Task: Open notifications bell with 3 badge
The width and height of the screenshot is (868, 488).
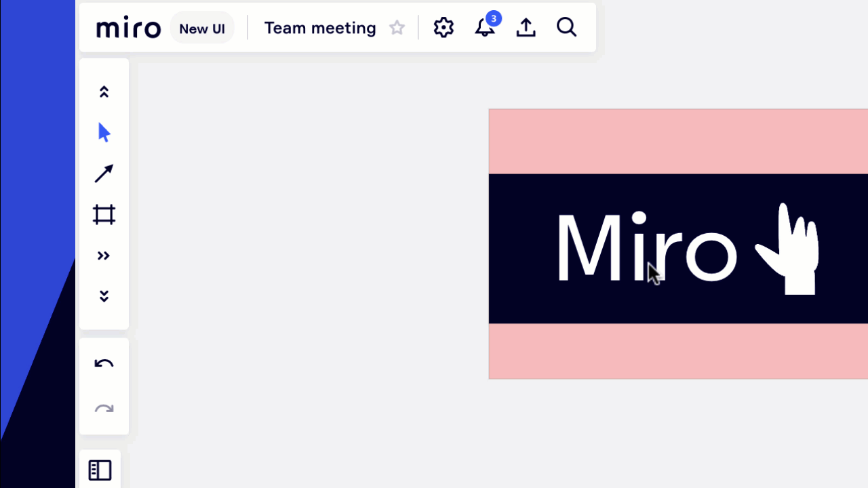Action: (x=486, y=26)
